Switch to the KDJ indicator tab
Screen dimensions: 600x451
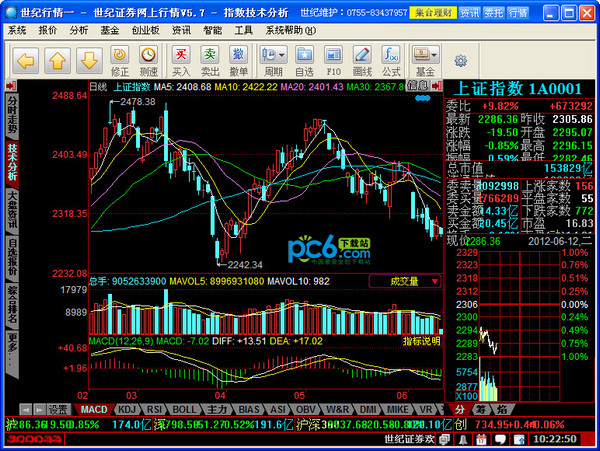click(x=127, y=409)
